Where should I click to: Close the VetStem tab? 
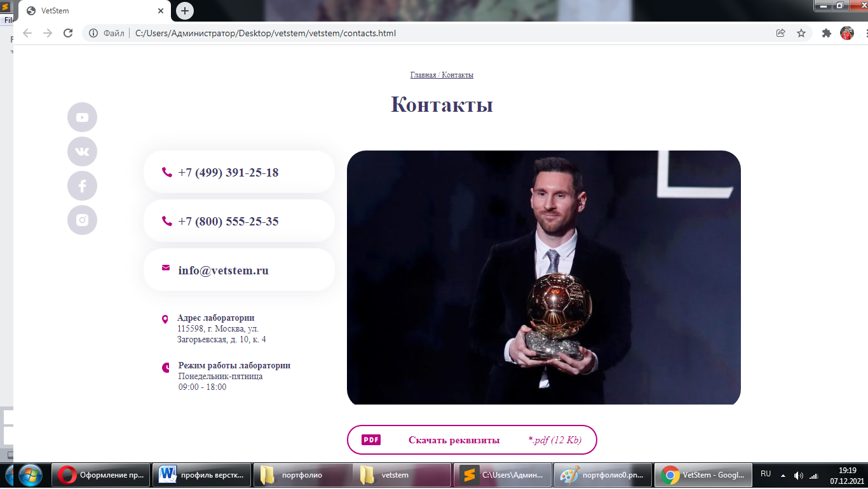click(161, 11)
